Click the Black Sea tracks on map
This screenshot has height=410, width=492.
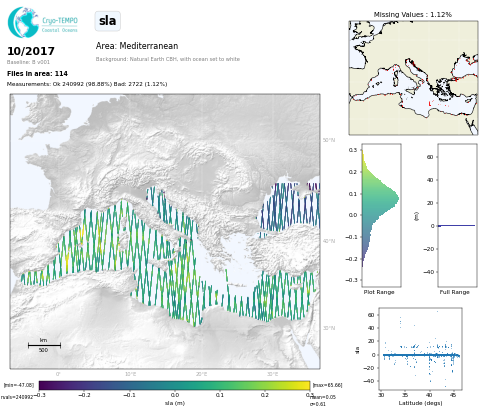(289, 207)
